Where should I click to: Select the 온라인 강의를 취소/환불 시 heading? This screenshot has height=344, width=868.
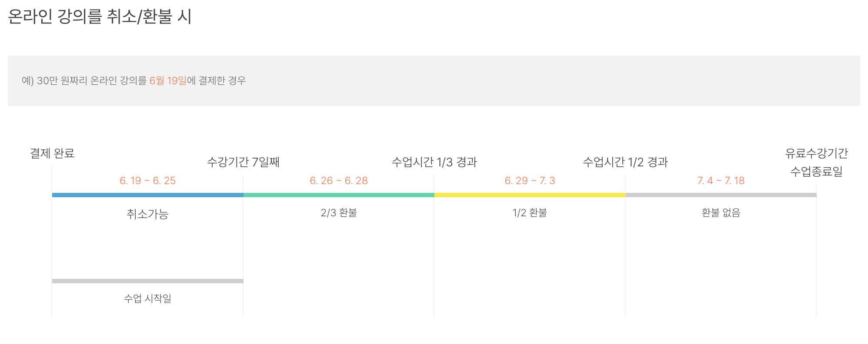pos(100,17)
